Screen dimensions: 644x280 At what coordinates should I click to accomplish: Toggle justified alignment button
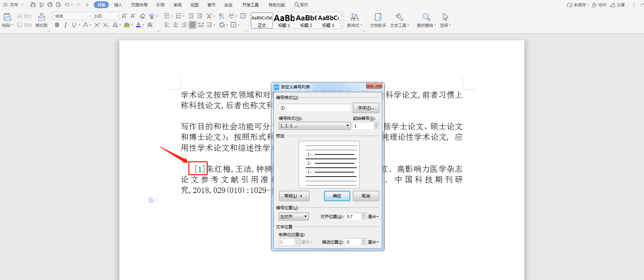pyautogui.click(x=192, y=25)
